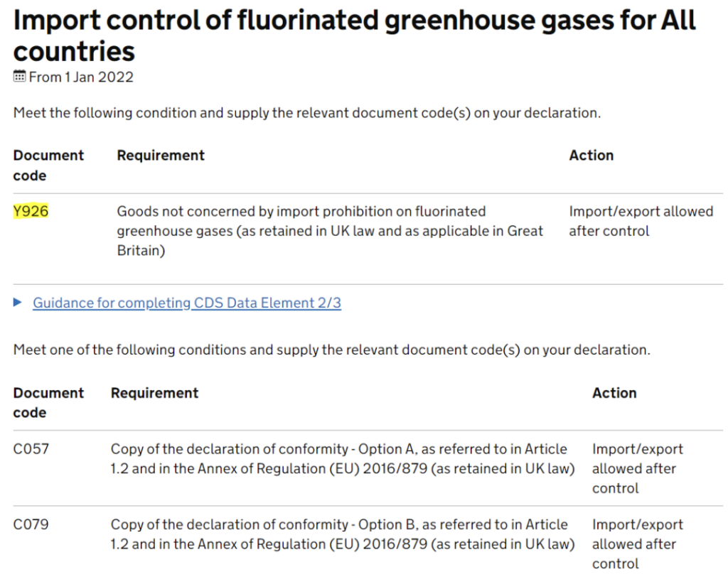This screenshot has width=728, height=579.
Task: Select the highlighted Y926 document code
Action: (x=31, y=211)
